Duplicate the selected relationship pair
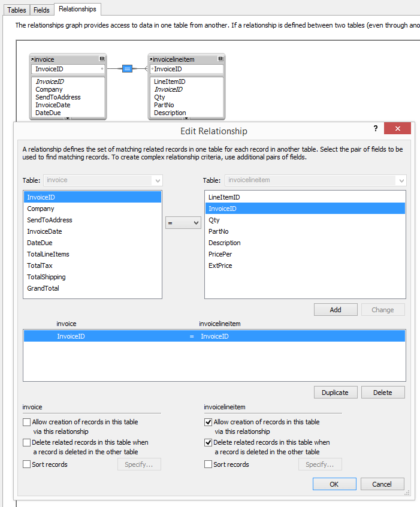This screenshot has height=507, width=420. click(336, 393)
